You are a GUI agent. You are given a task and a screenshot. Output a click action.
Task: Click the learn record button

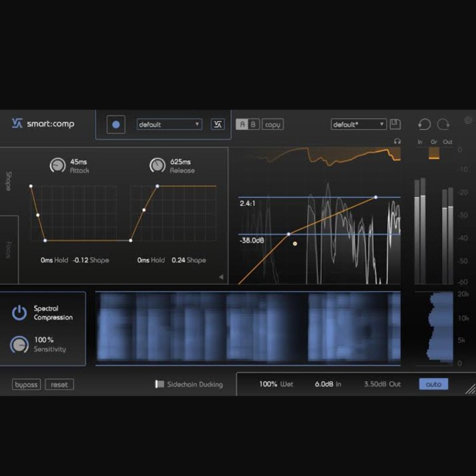(x=116, y=124)
